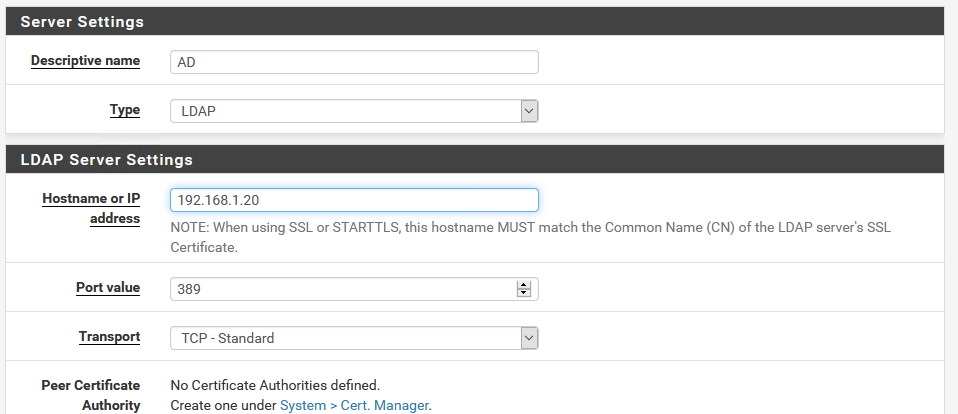This screenshot has height=414, width=958.
Task: Click the arrow button on Transport combo box
Action: coord(529,338)
